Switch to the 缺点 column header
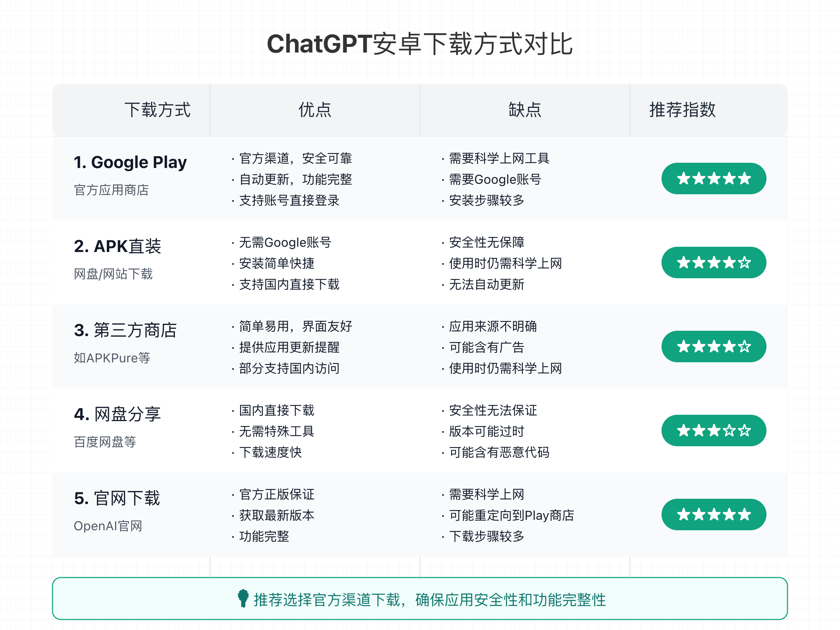Screen dimensions: 840x630 [525, 110]
